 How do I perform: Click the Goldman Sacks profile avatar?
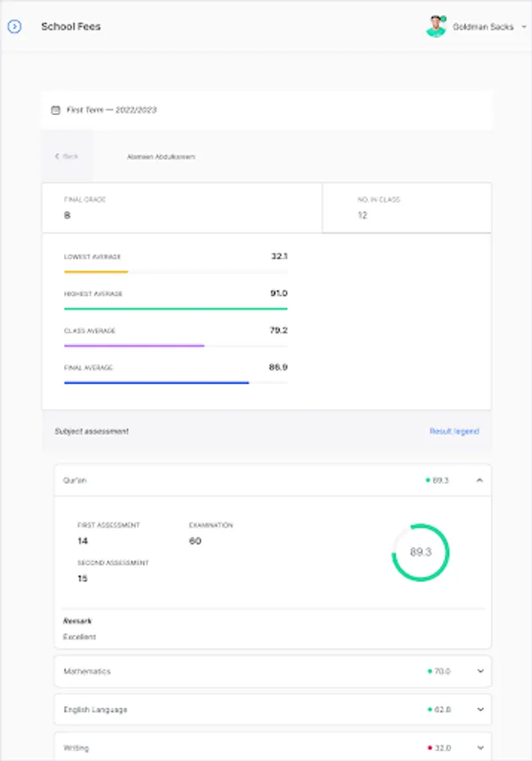436,27
